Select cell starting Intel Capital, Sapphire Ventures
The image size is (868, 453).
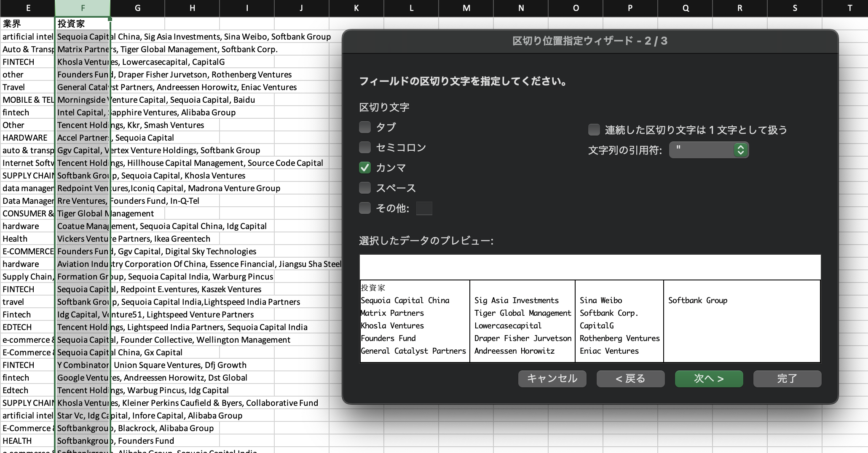[x=83, y=112]
